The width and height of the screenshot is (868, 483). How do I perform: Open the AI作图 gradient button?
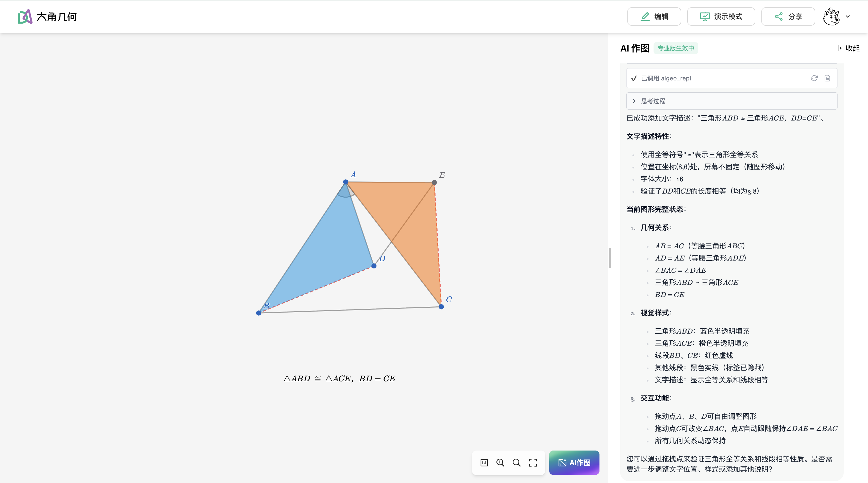point(574,462)
